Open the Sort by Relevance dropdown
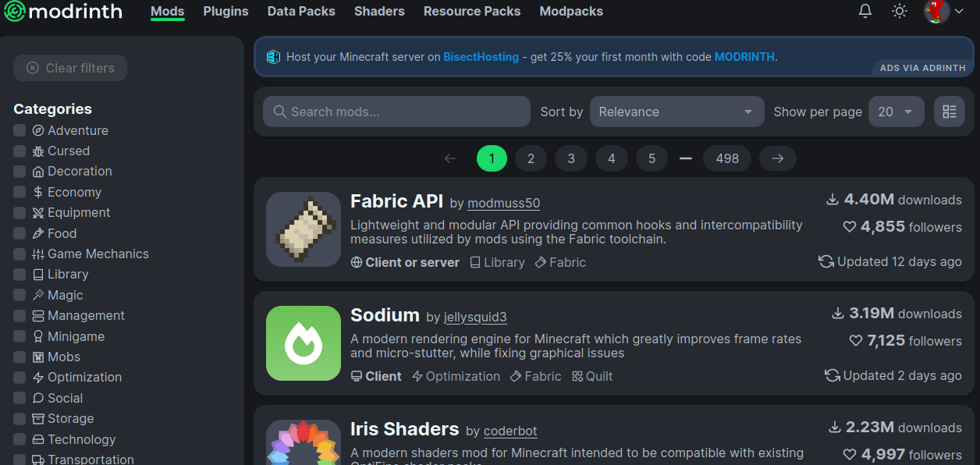The width and height of the screenshot is (980, 465). 676,112
